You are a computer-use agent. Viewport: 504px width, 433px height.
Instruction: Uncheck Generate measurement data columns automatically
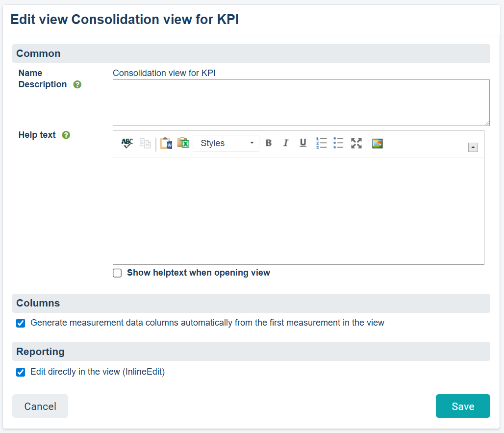[x=21, y=323]
